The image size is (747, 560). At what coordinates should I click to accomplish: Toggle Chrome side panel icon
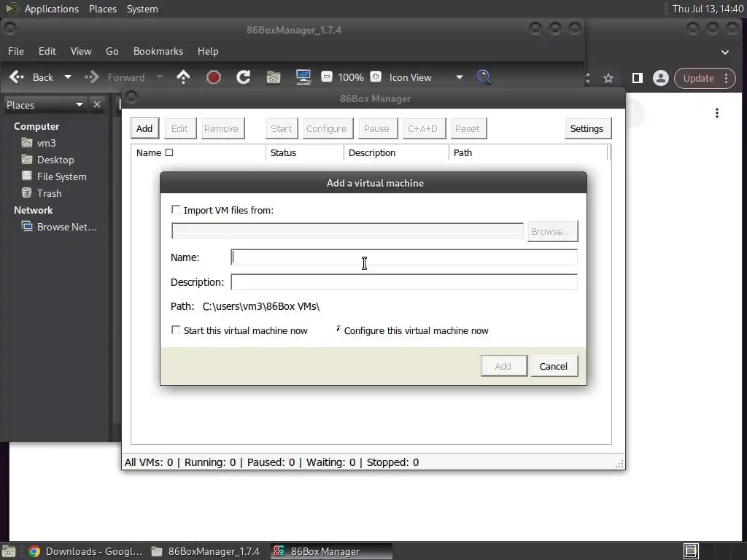[637, 78]
